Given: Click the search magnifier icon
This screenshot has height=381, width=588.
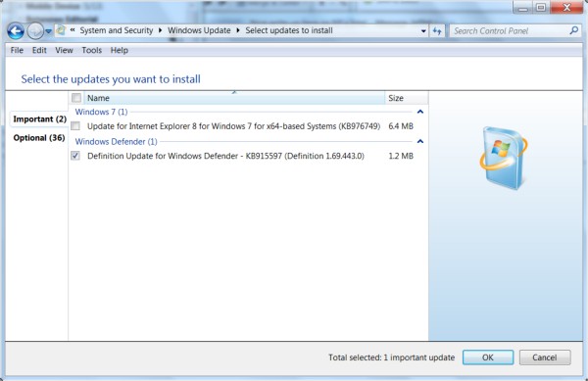Looking at the screenshot, I should pos(574,30).
